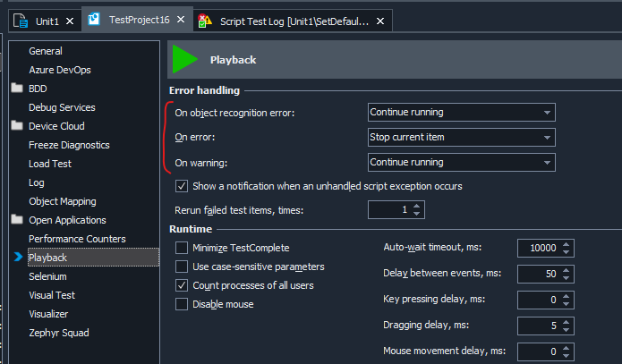Close the Unit1 tab
The width and height of the screenshot is (622, 364).
click(x=70, y=21)
